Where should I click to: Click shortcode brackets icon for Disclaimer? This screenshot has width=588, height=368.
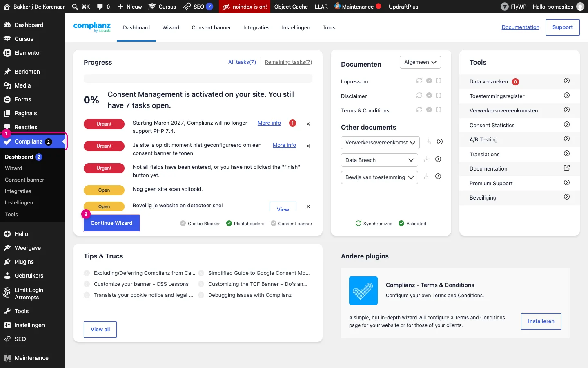439,95
